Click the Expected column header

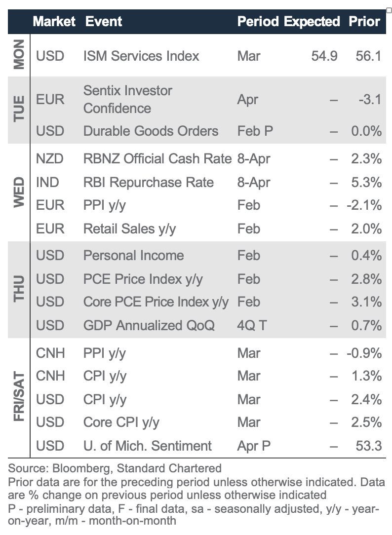click(312, 22)
